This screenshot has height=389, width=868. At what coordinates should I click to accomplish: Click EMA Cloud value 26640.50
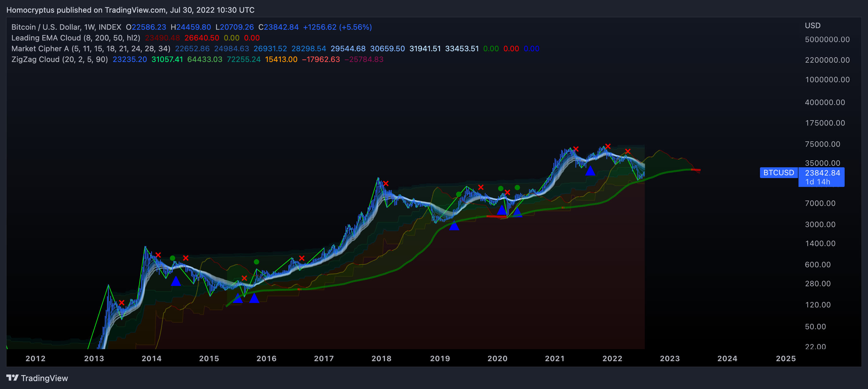[x=202, y=38]
